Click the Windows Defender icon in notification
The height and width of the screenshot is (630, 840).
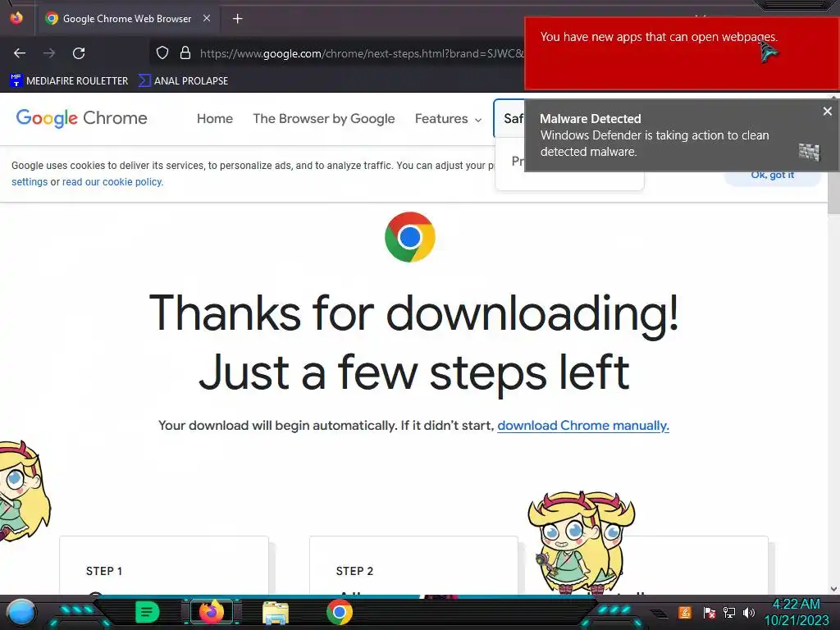809,152
